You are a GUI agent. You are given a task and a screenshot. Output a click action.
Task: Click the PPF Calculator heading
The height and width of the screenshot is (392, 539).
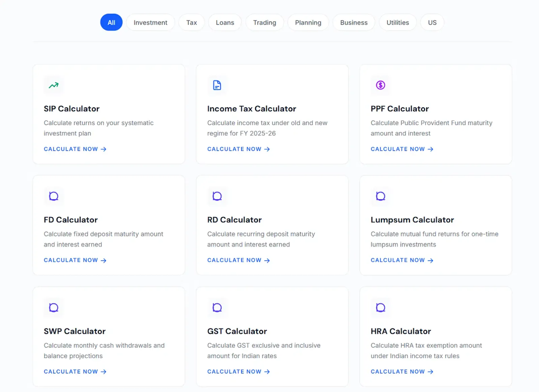pos(400,109)
